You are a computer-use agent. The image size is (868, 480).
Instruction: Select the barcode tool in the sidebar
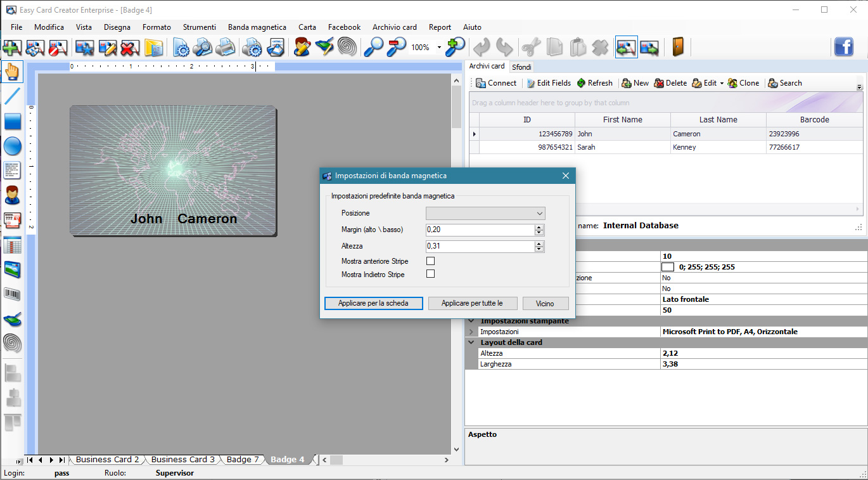coord(13,294)
